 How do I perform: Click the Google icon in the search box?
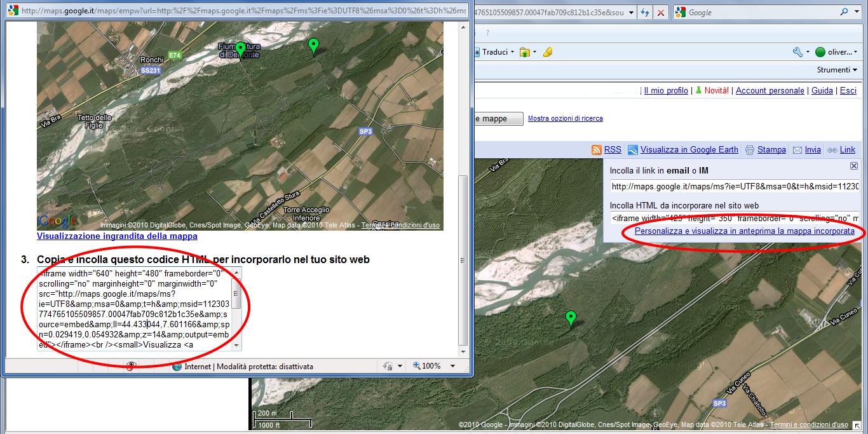coord(680,12)
